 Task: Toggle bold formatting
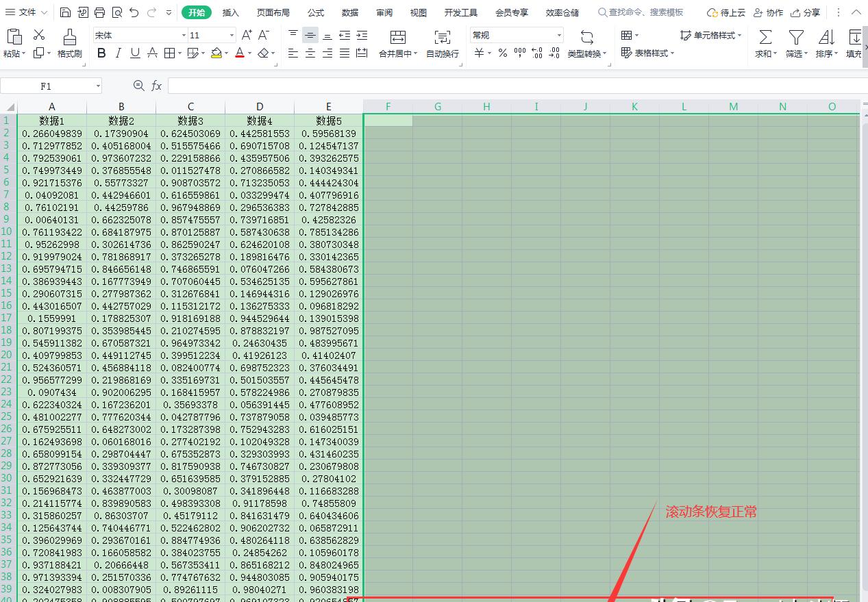(101, 53)
